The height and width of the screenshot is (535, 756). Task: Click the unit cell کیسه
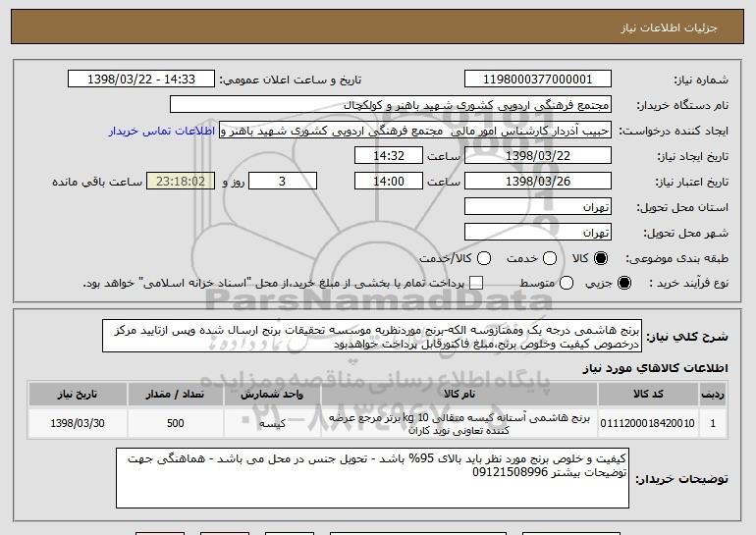pyautogui.click(x=272, y=423)
